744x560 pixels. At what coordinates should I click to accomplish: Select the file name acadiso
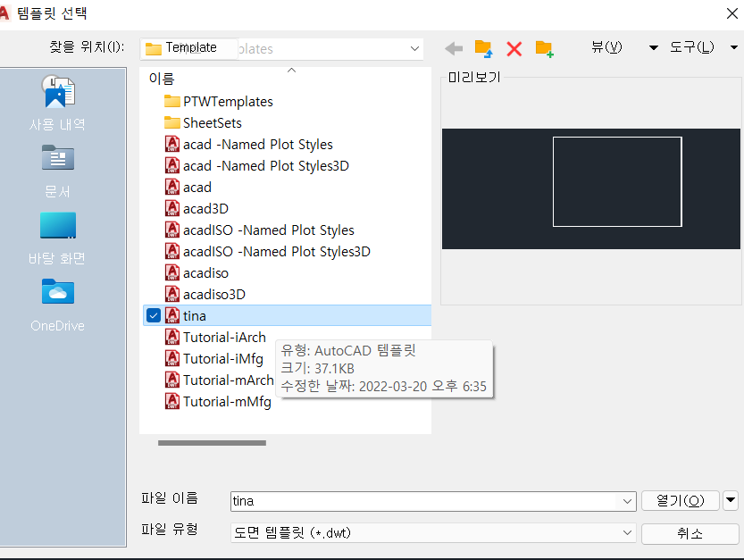coord(206,273)
